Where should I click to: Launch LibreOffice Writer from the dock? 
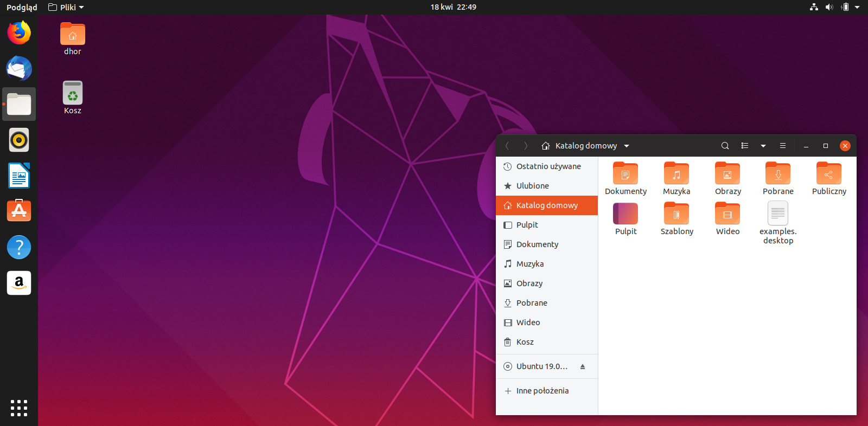tap(19, 176)
